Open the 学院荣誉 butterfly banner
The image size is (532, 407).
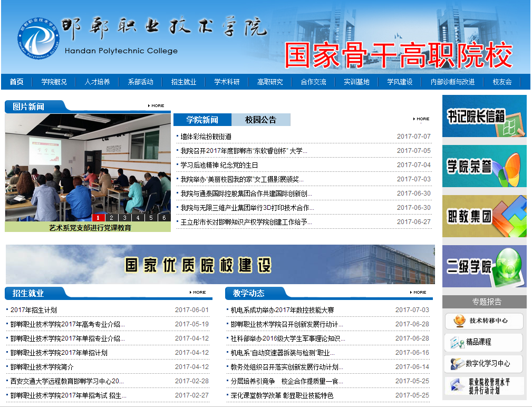point(484,166)
